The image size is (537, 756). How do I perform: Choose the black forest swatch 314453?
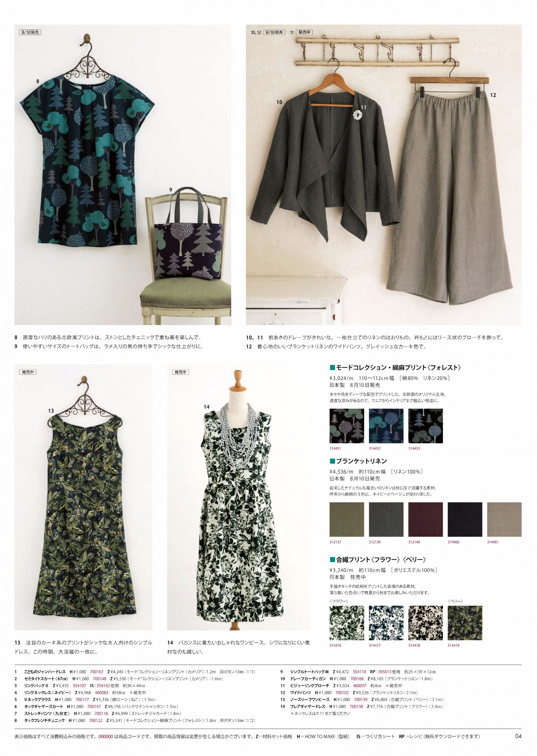425,426
